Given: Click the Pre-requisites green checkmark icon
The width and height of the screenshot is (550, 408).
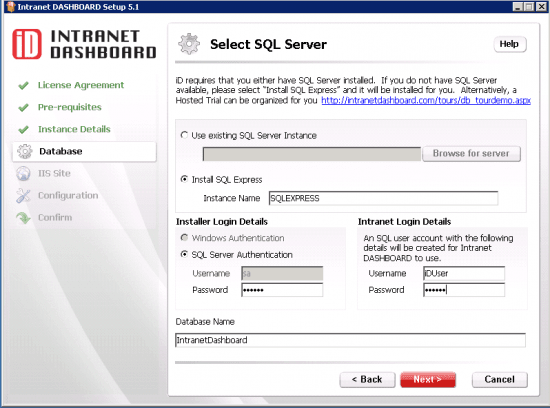Looking at the screenshot, I should coord(24,107).
